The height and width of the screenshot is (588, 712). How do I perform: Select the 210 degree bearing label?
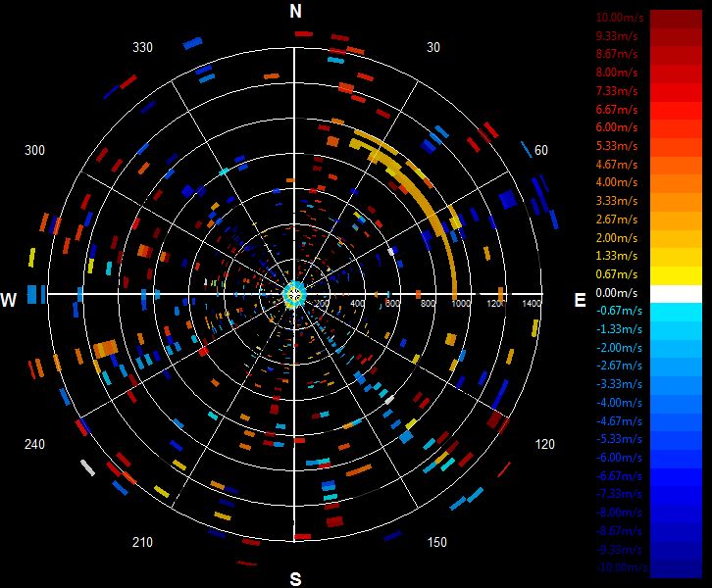(x=142, y=542)
